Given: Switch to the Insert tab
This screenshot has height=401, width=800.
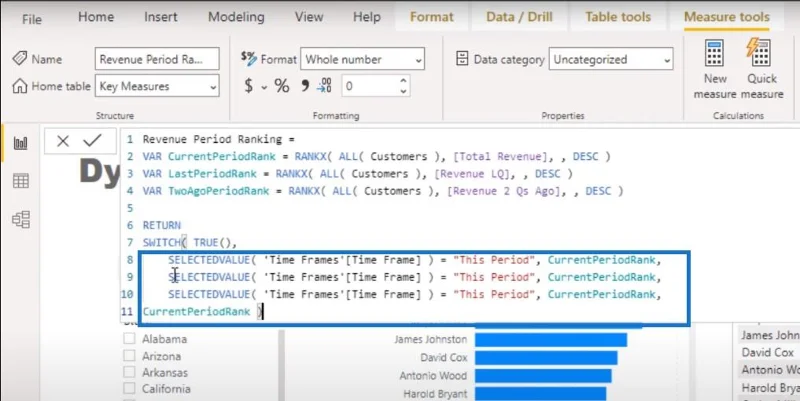Looking at the screenshot, I should click(160, 17).
